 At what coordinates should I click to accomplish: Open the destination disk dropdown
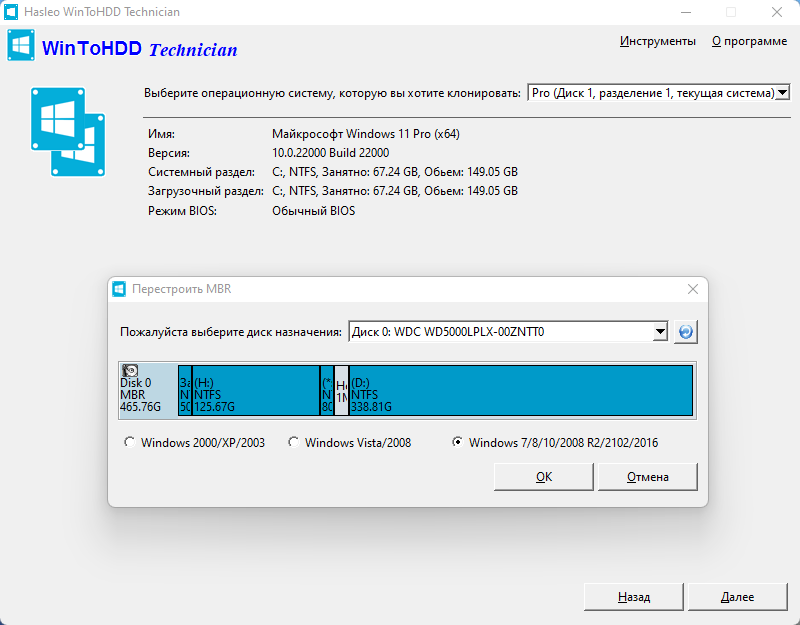[660, 332]
